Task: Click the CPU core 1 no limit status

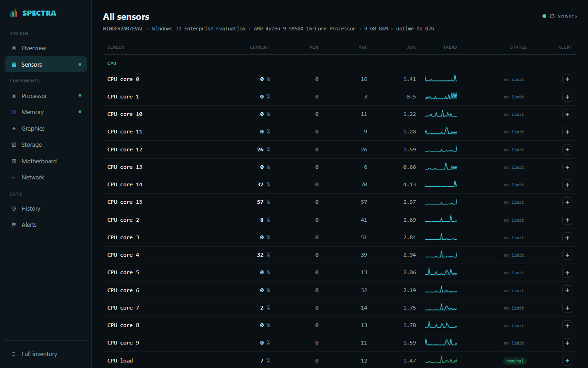Action: (514, 97)
